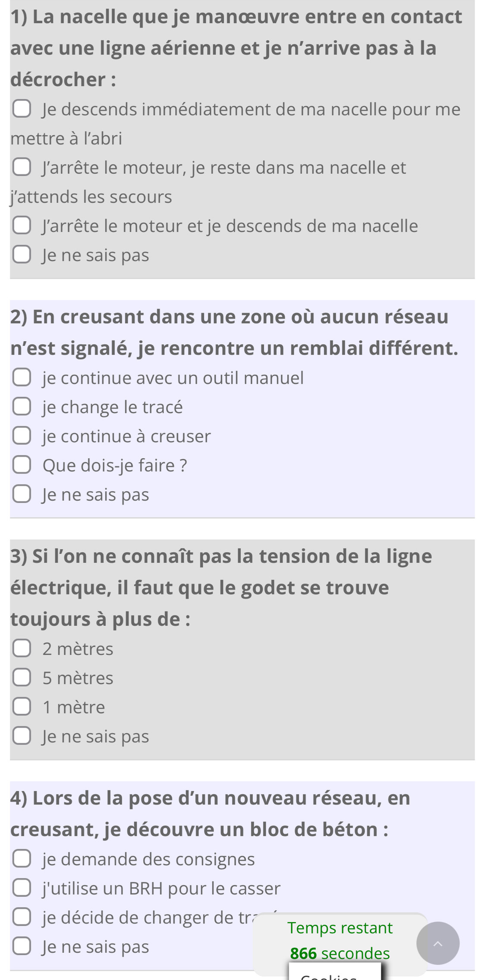The height and width of the screenshot is (980, 494).
Task: Select the '2 mètres' answer
Action: point(22,649)
